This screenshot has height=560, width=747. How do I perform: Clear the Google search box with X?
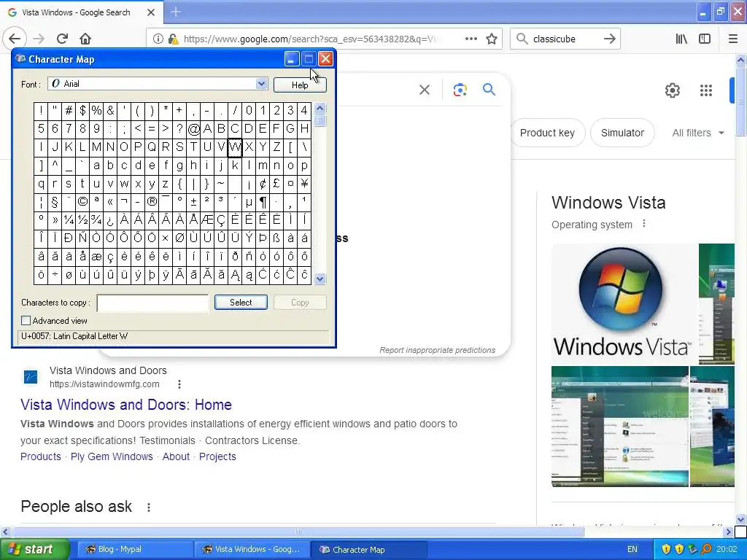point(425,90)
